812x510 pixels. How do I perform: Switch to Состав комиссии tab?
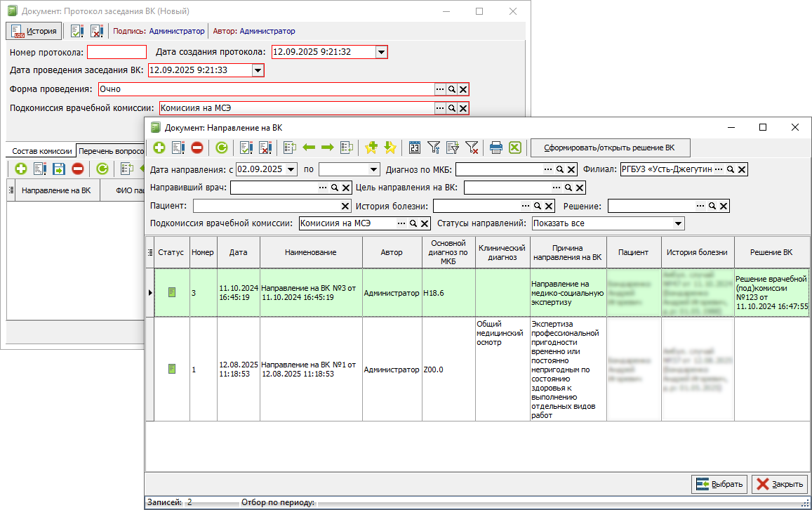click(x=42, y=151)
